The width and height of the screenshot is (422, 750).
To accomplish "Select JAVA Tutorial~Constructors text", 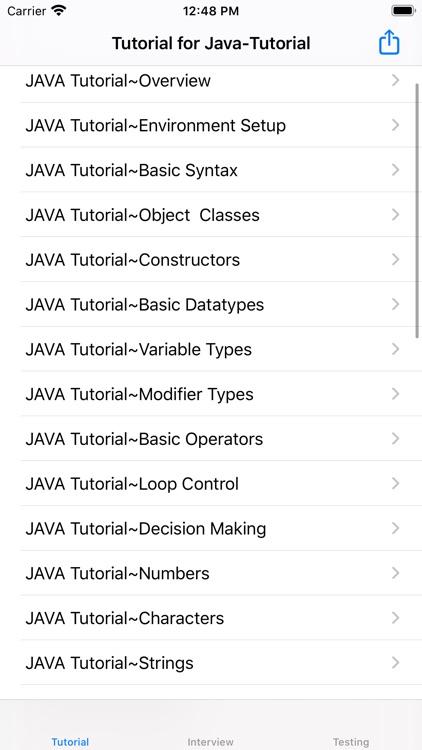I will coord(133,260).
